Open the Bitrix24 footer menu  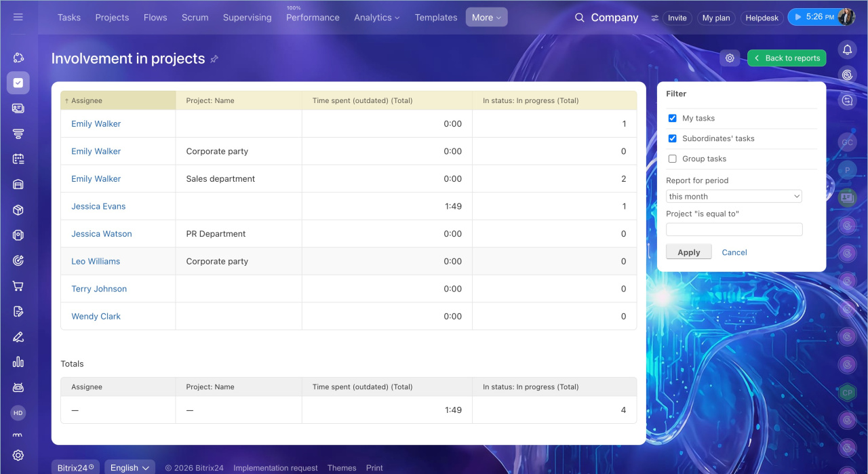pos(75,468)
